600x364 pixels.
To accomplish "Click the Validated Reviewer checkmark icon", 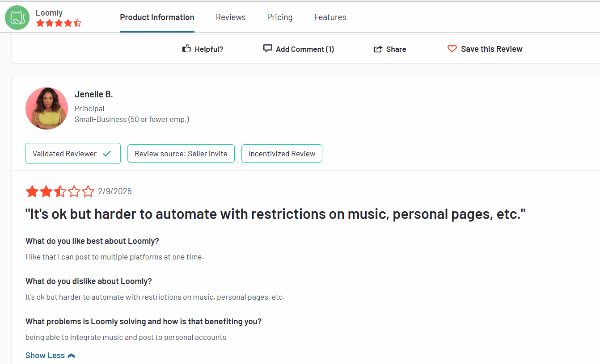I will tap(107, 154).
